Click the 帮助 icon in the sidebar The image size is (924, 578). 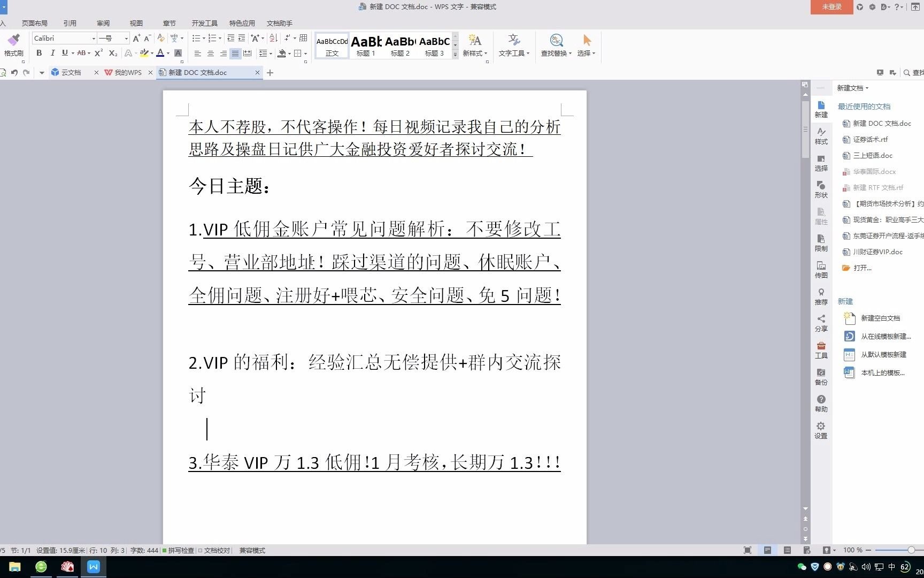point(821,403)
